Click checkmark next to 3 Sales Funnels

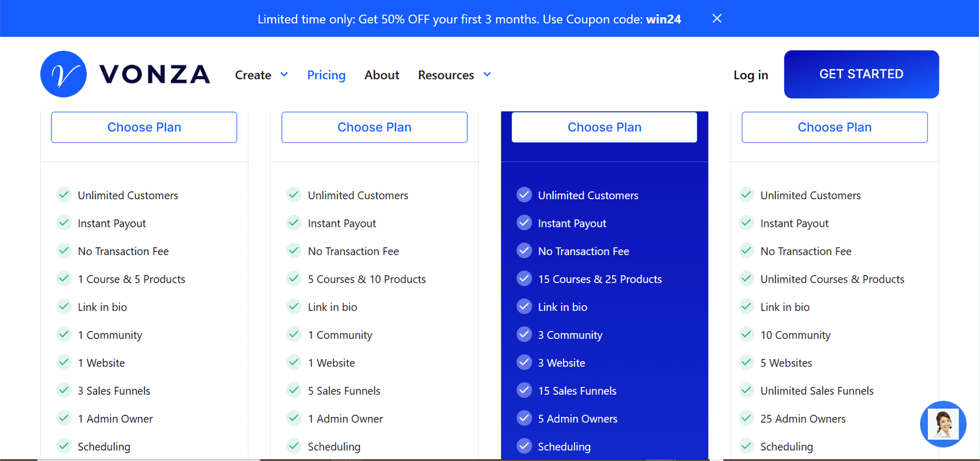[x=64, y=390]
